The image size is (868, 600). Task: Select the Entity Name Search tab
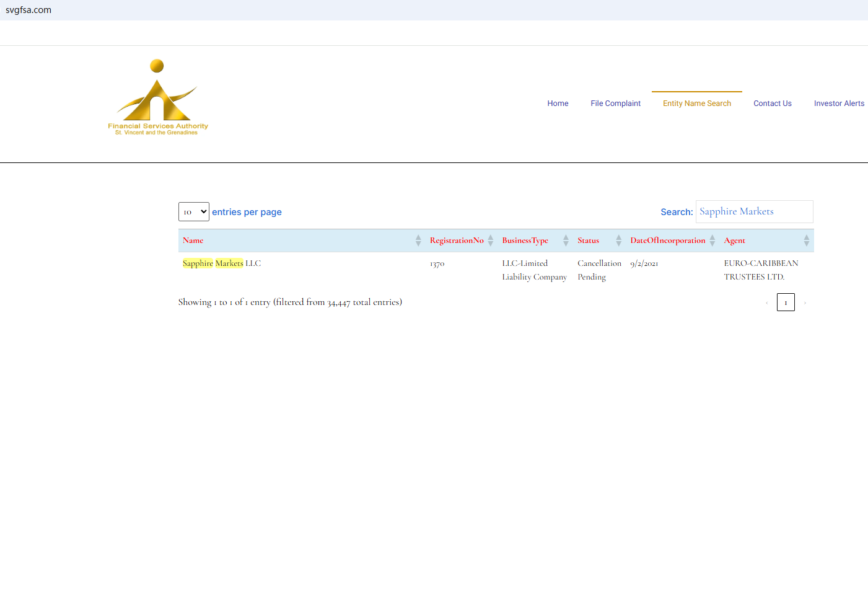click(x=696, y=104)
